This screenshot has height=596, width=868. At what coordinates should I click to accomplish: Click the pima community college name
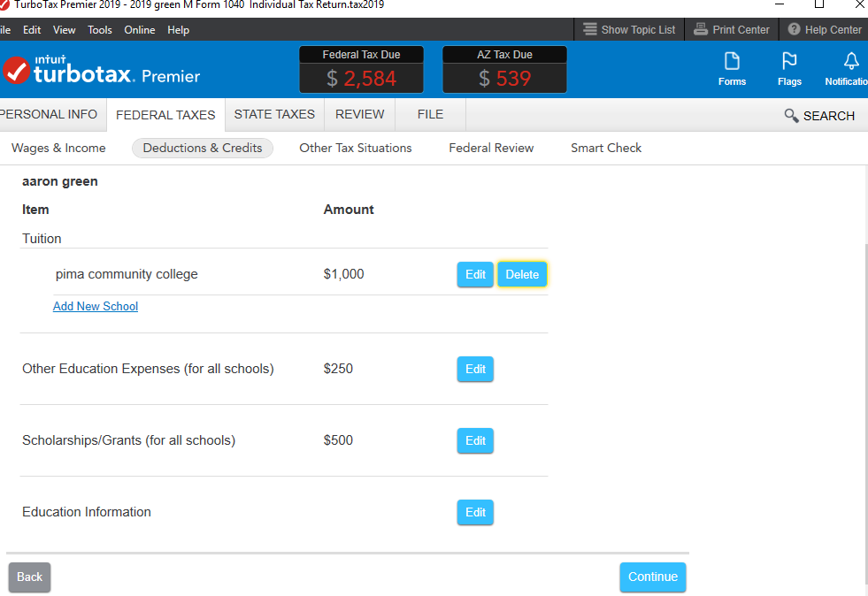click(x=127, y=274)
